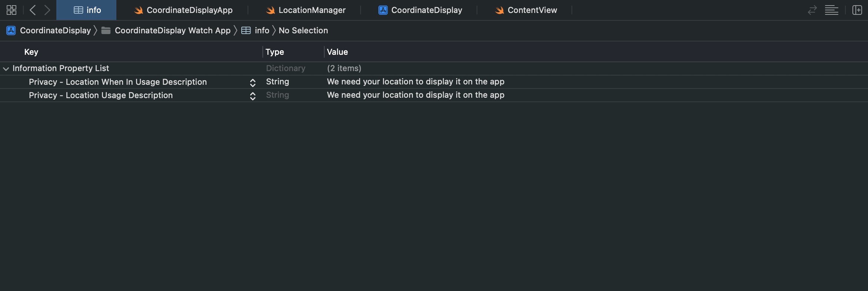Open key picker for Location Usage Description
Screen dimensions: 868x291
[253, 96]
